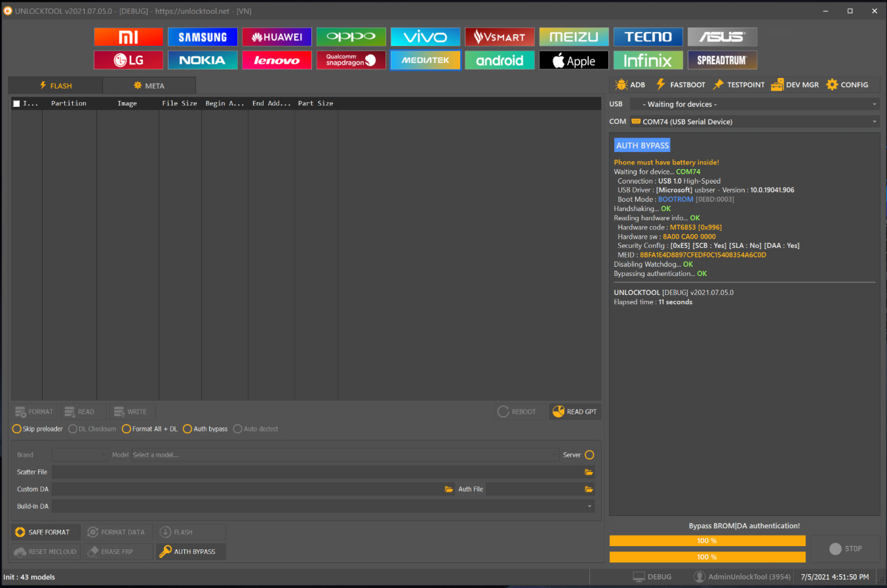Click the ERASE FRP button
Screen dimensions: 887x588
click(x=117, y=552)
